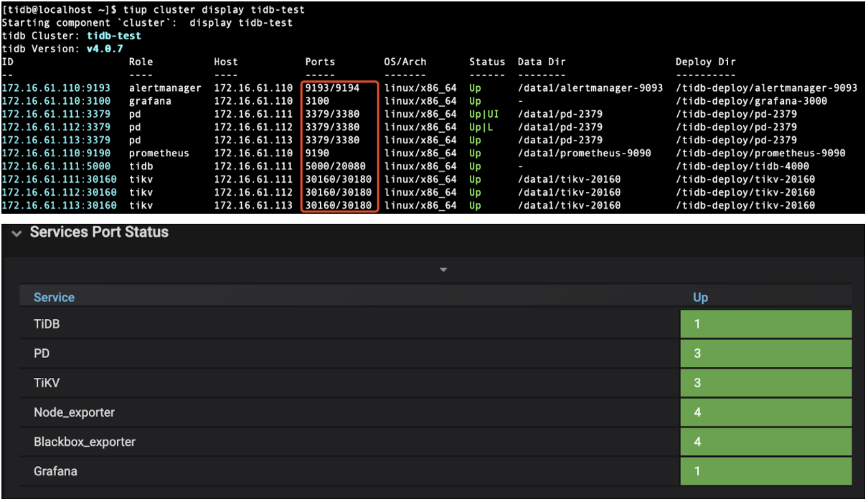The width and height of the screenshot is (868, 502).
Task: Click the ports value 9193/9194
Action: 332,87
